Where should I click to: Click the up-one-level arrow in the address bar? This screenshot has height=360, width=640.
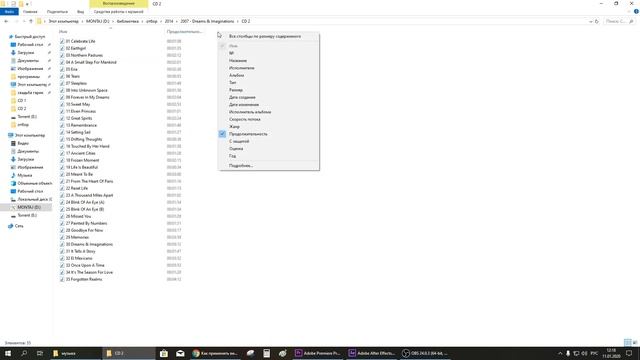31,21
